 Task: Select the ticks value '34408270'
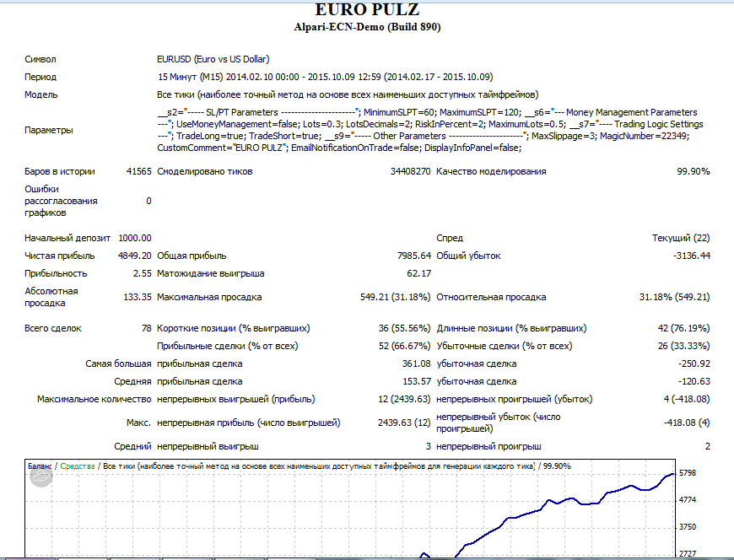411,172
